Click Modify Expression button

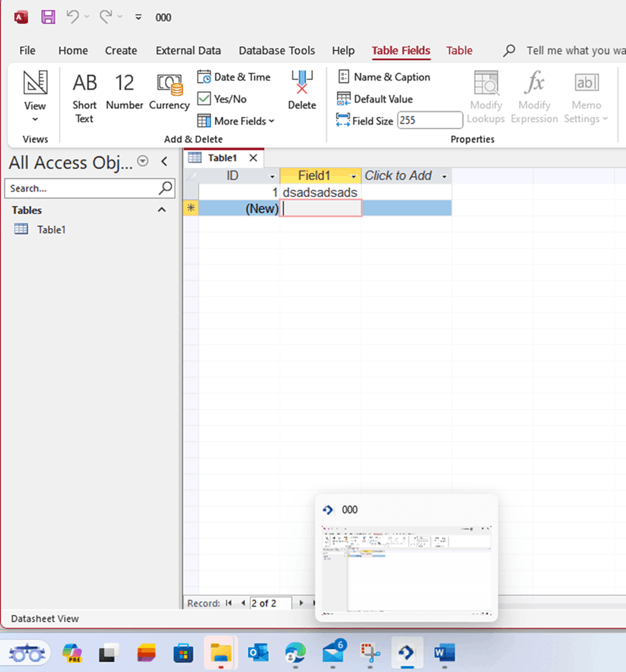coord(534,97)
